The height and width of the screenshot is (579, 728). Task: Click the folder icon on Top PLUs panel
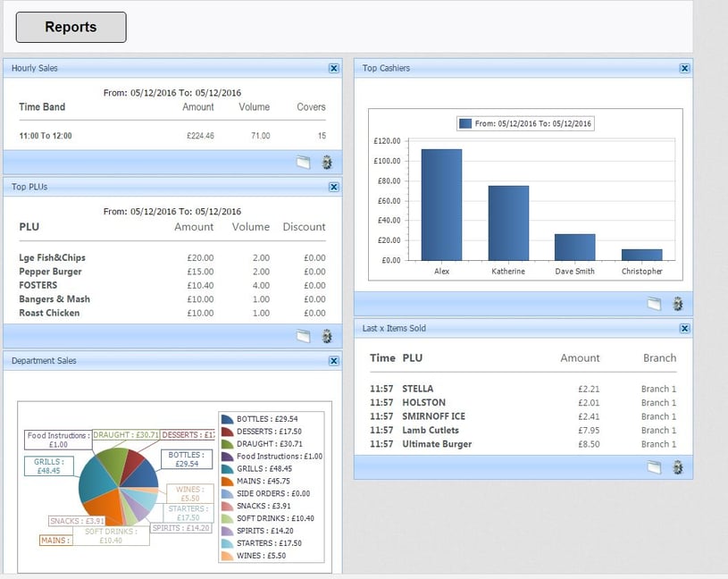point(304,335)
